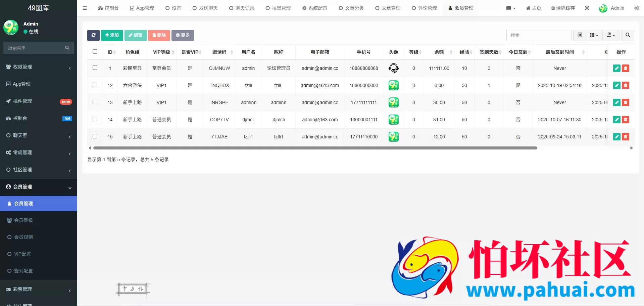Edit member djmcli using the pencil icon
Viewport: 644px width, 306px height.
616,120
